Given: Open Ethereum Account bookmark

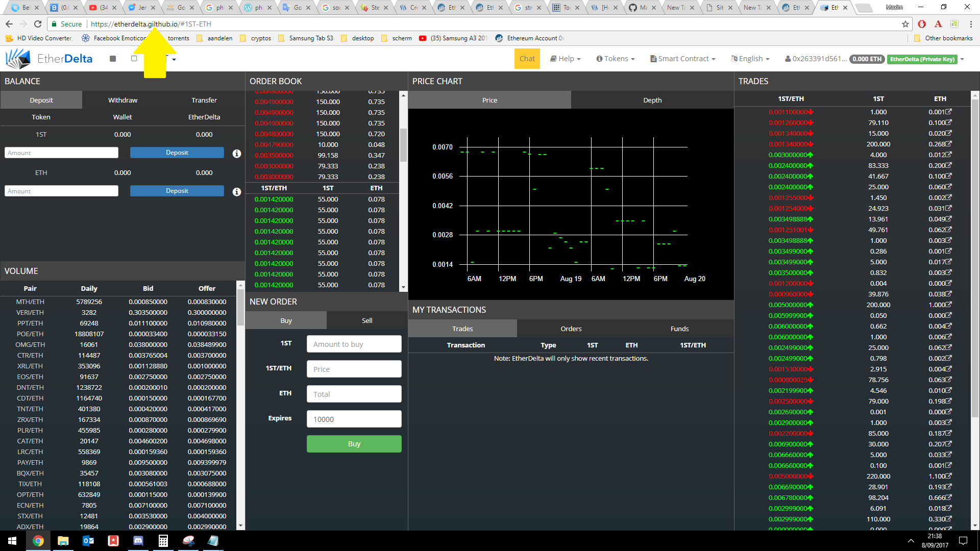Looking at the screenshot, I should (x=529, y=38).
